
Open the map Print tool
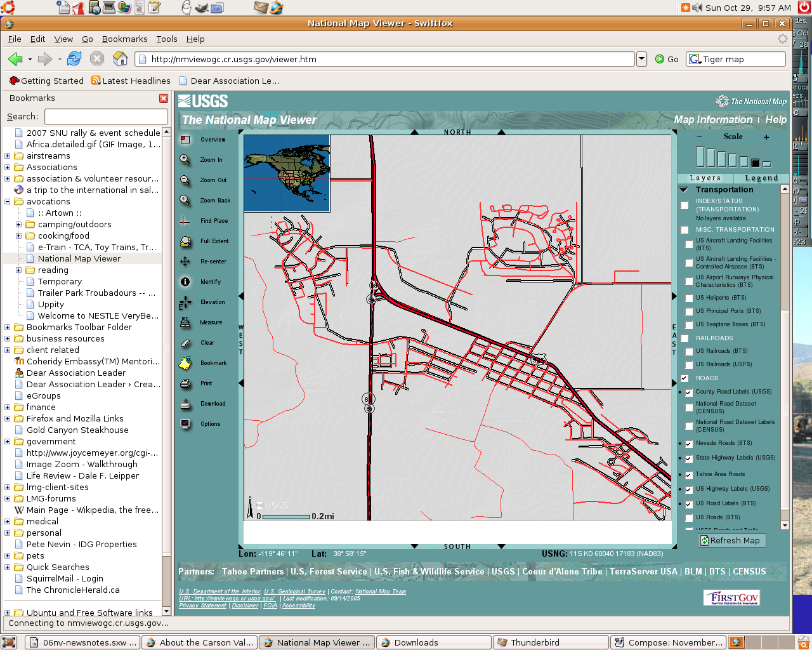pyautogui.click(x=185, y=383)
